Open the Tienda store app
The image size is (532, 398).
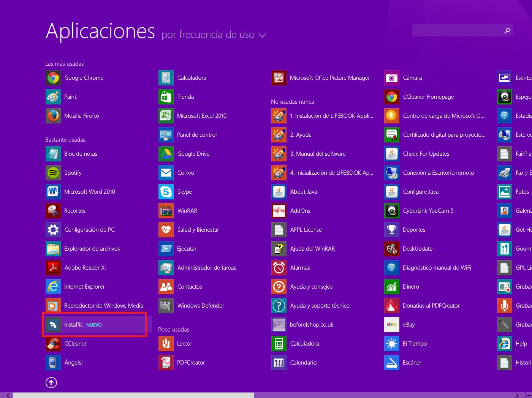pos(166,97)
